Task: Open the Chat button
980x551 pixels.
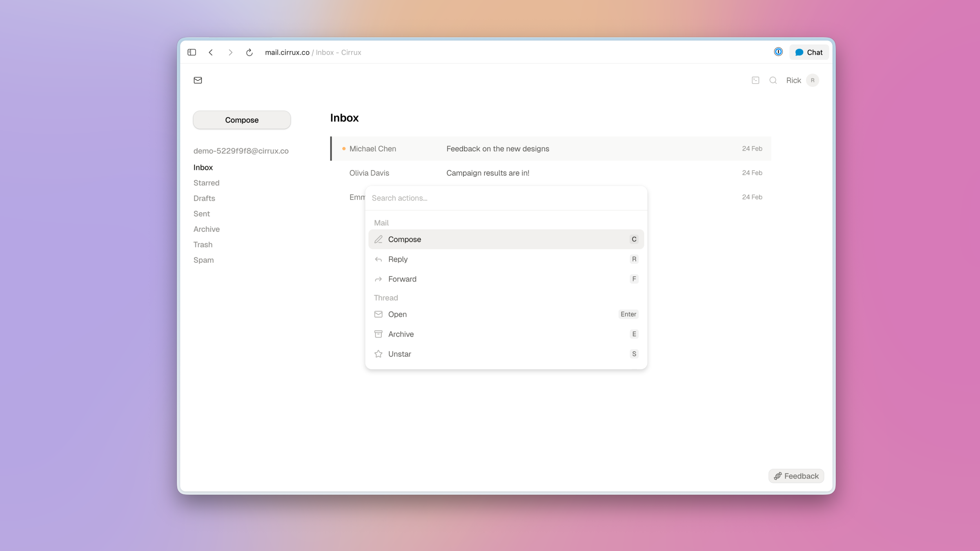Action: click(x=809, y=52)
